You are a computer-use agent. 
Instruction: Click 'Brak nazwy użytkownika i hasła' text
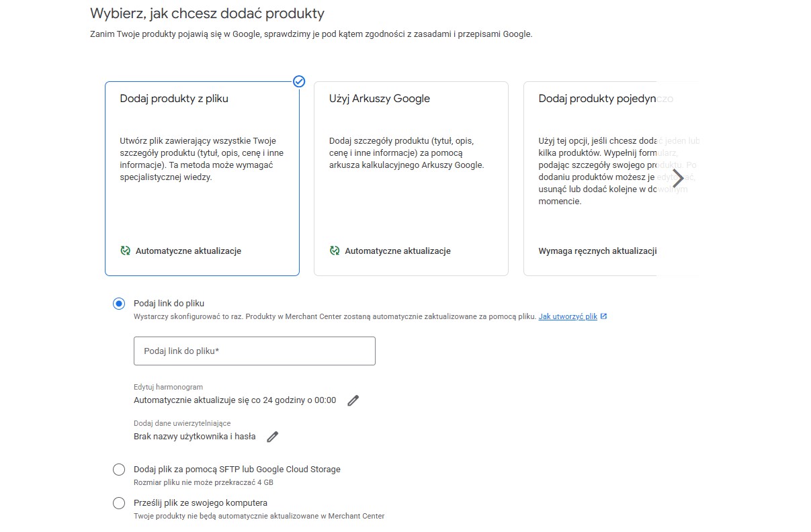point(194,437)
